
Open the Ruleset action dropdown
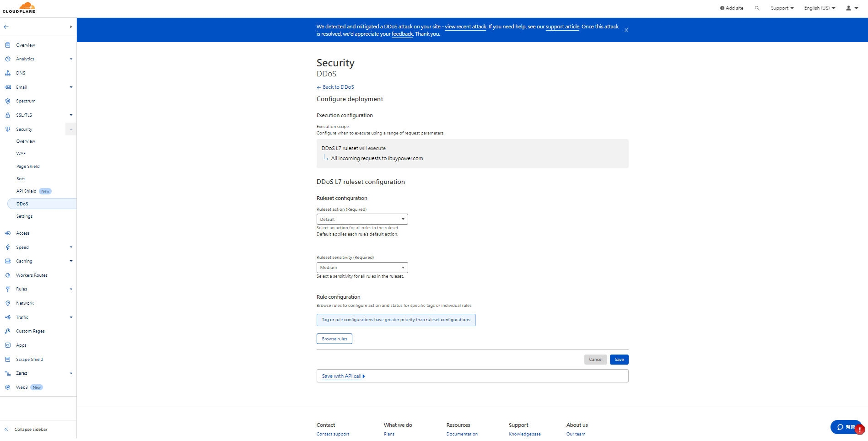click(x=362, y=220)
